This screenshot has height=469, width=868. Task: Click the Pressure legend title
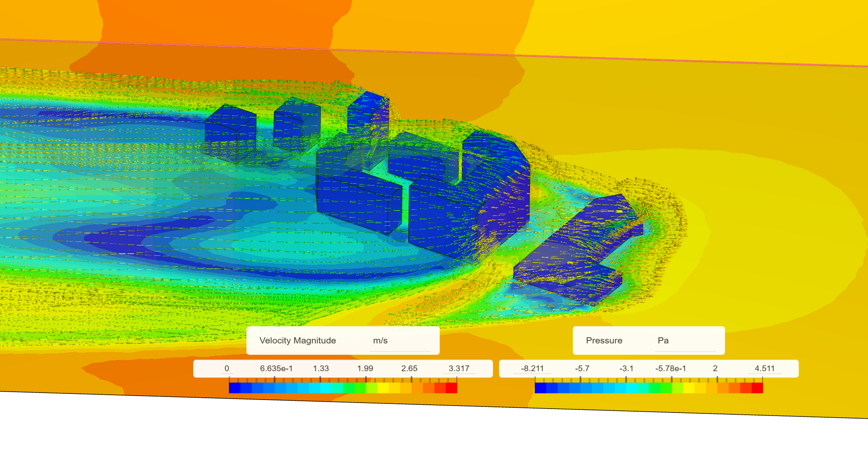click(604, 340)
